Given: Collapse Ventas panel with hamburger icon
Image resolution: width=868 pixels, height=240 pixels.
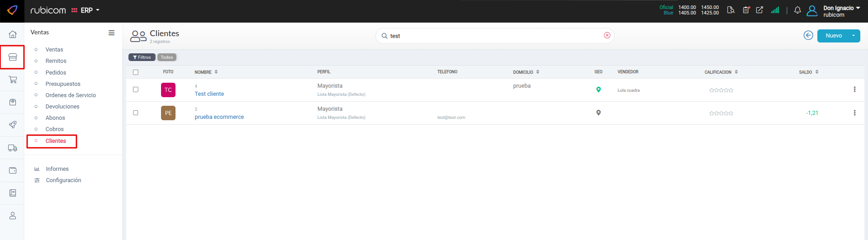Looking at the screenshot, I should tap(111, 33).
